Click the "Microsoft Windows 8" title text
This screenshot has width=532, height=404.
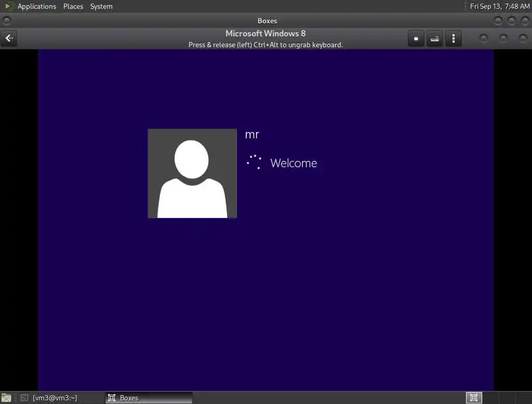pos(265,34)
